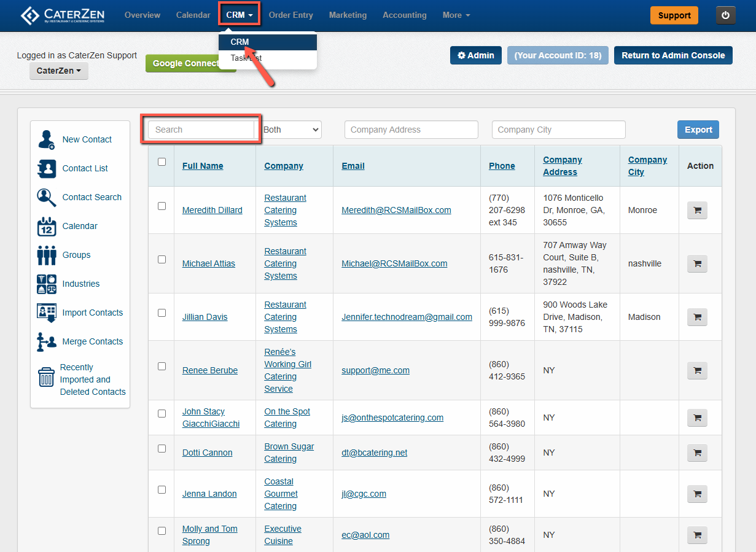The width and height of the screenshot is (756, 552).
Task: Sort by Company City column header
Action: pyautogui.click(x=647, y=166)
